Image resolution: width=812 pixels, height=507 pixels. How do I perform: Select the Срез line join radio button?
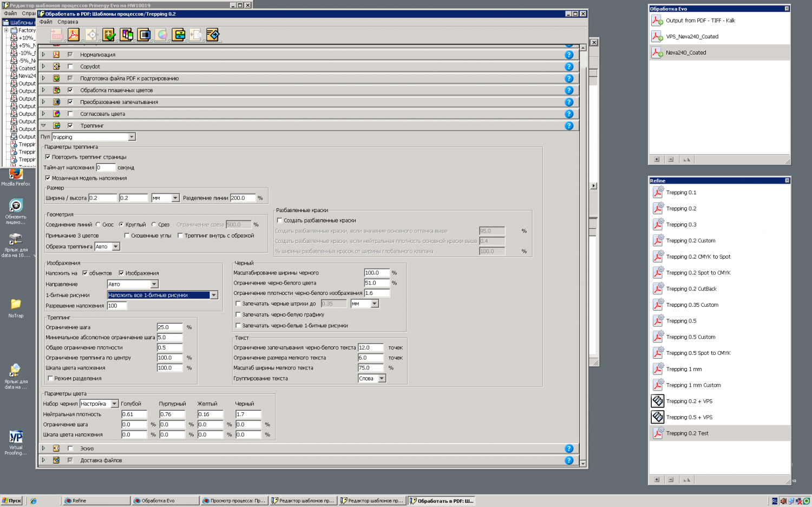(x=154, y=225)
